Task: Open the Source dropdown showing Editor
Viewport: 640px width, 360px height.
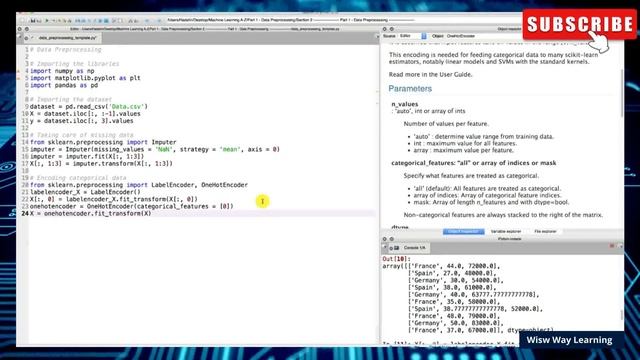Action: click(x=413, y=36)
